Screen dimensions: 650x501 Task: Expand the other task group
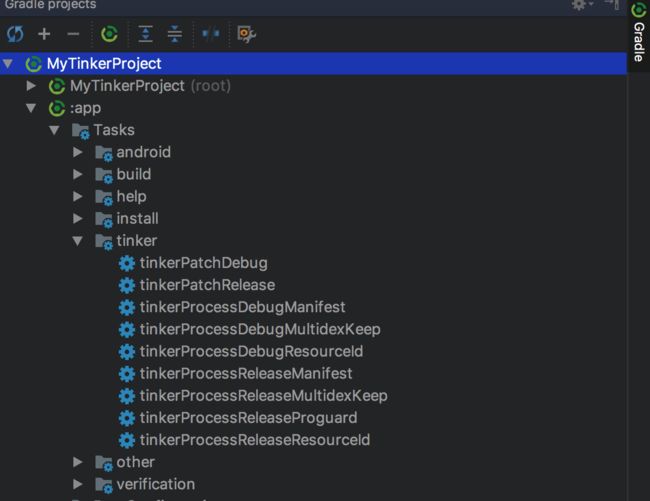click(78, 462)
